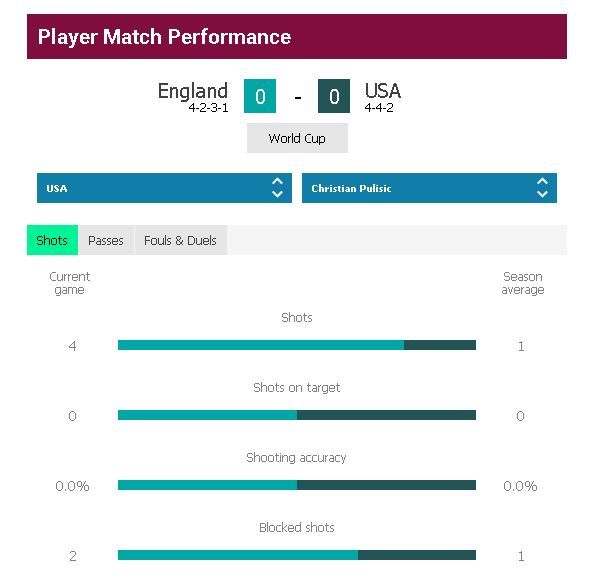The height and width of the screenshot is (579, 594).
Task: Open the USA team dropdown
Action: click(x=164, y=188)
